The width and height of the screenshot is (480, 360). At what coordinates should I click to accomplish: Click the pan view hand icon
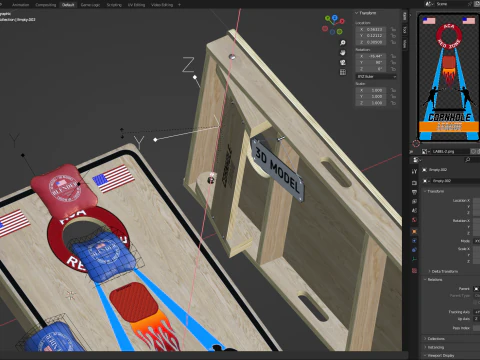click(343, 53)
